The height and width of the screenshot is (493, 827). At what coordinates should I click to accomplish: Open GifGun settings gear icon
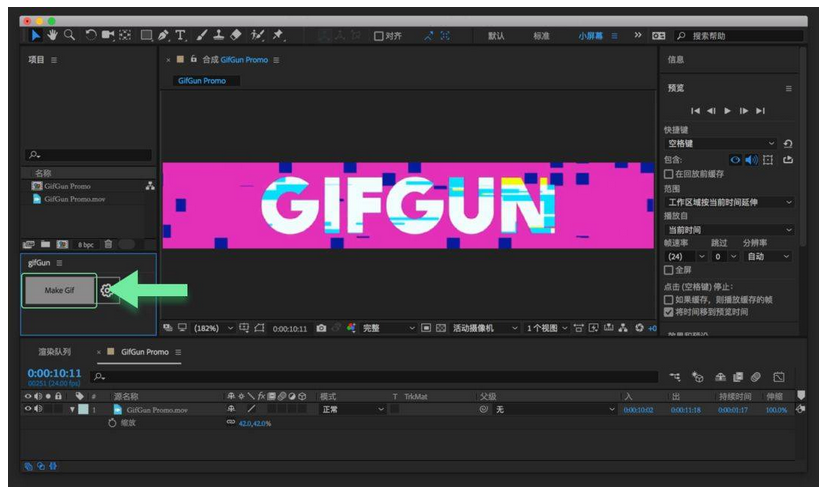[107, 291]
